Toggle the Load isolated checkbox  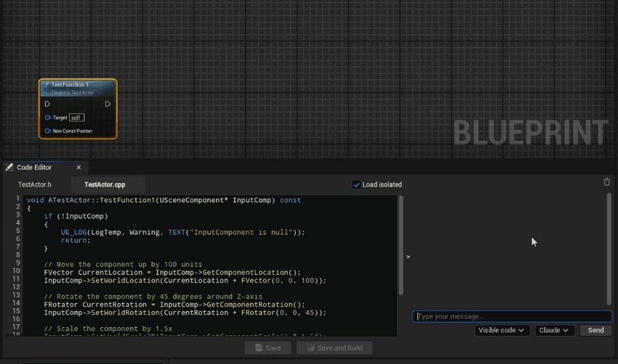coord(356,185)
